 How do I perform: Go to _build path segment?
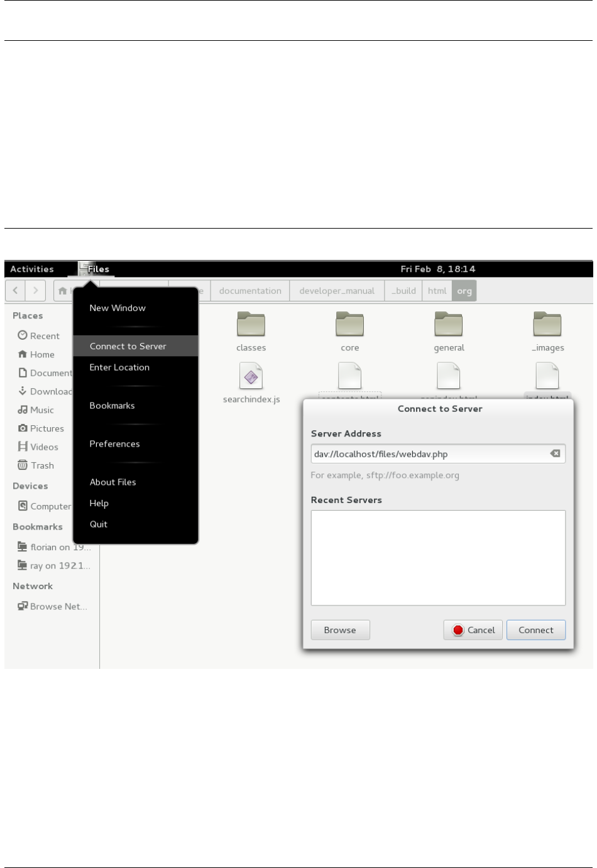click(x=403, y=291)
